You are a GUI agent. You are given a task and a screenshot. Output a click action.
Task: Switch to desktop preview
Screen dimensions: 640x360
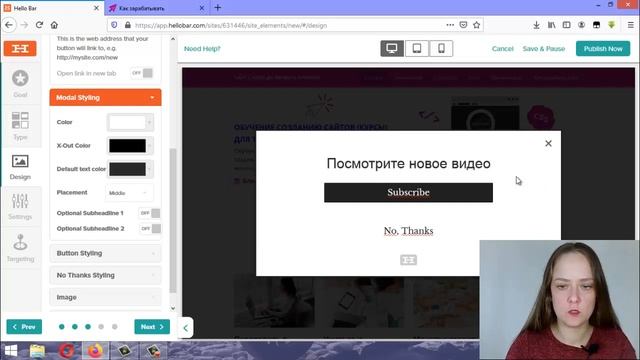392,49
